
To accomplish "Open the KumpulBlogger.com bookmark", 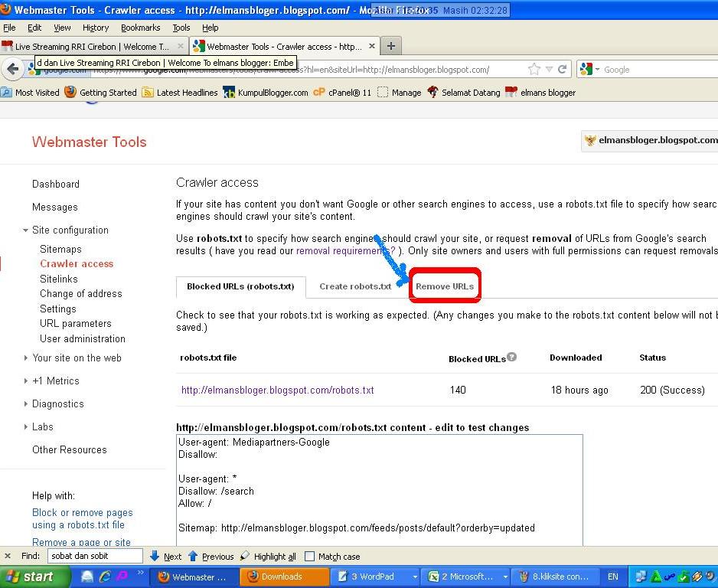I will pyautogui.click(x=266, y=93).
